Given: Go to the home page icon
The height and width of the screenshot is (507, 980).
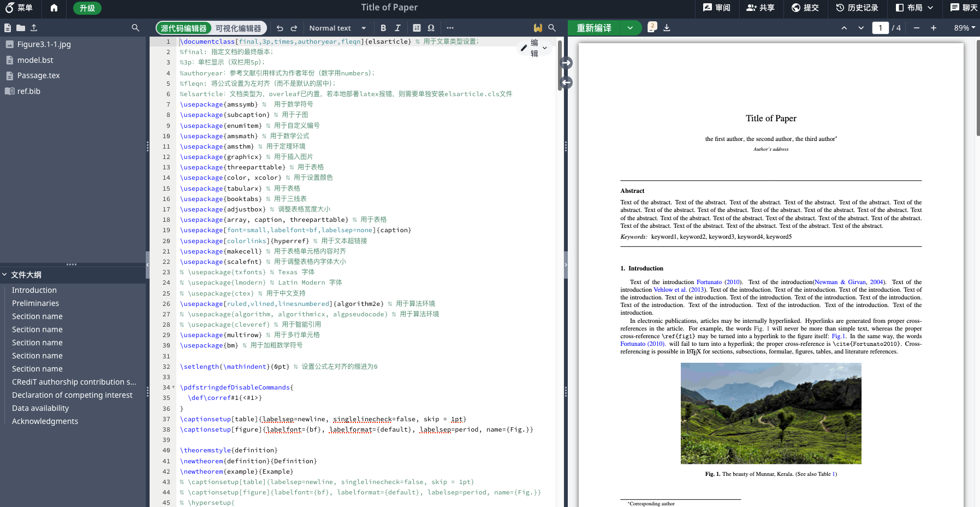Looking at the screenshot, I should [54, 8].
